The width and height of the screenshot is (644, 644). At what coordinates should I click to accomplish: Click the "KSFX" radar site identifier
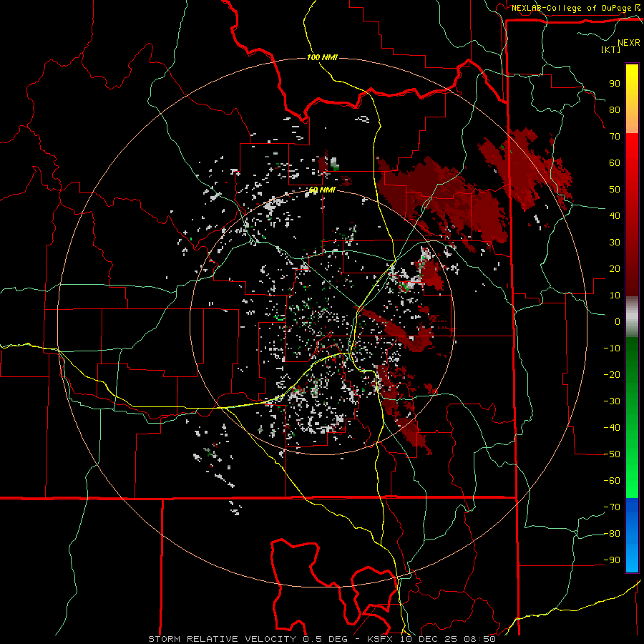380,639
